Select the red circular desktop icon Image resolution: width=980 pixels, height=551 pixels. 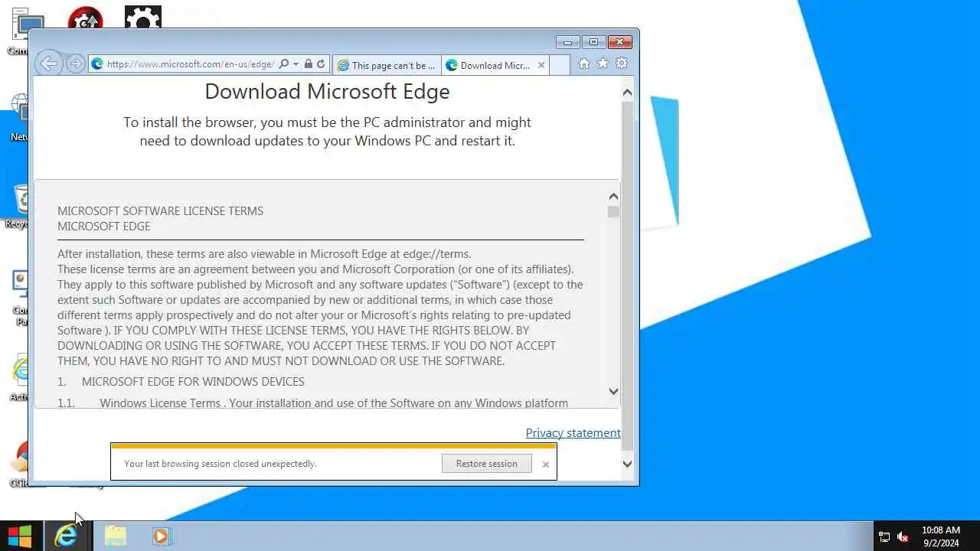[85, 18]
